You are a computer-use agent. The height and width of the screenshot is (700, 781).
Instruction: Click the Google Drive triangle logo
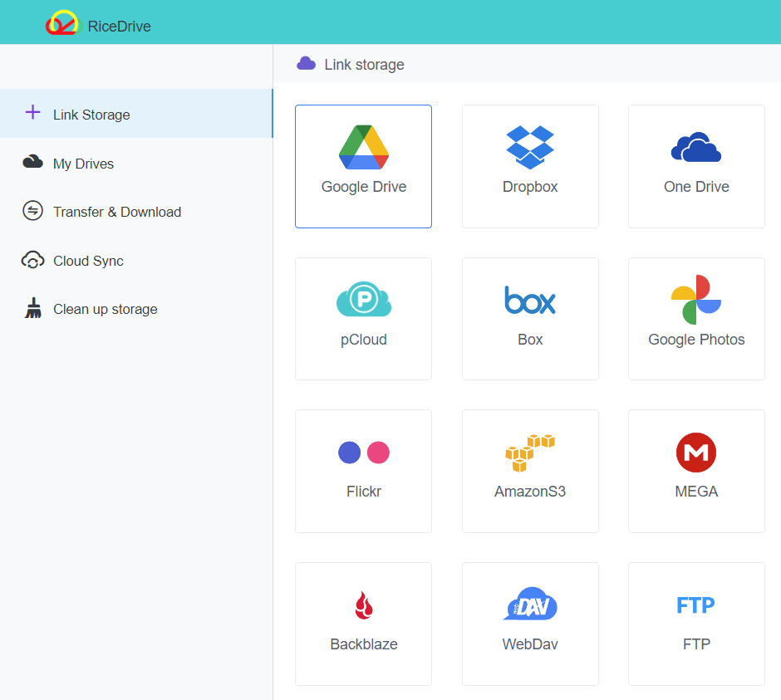point(364,147)
